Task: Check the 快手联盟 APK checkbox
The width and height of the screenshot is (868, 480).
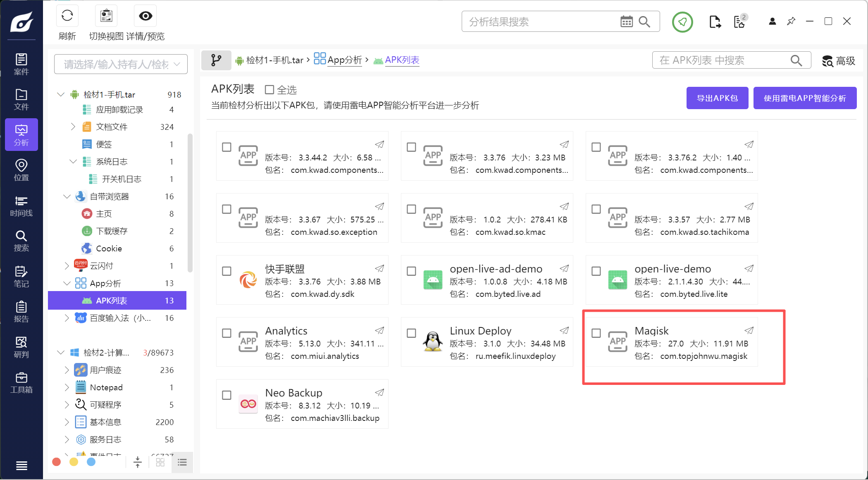Action: [x=227, y=271]
